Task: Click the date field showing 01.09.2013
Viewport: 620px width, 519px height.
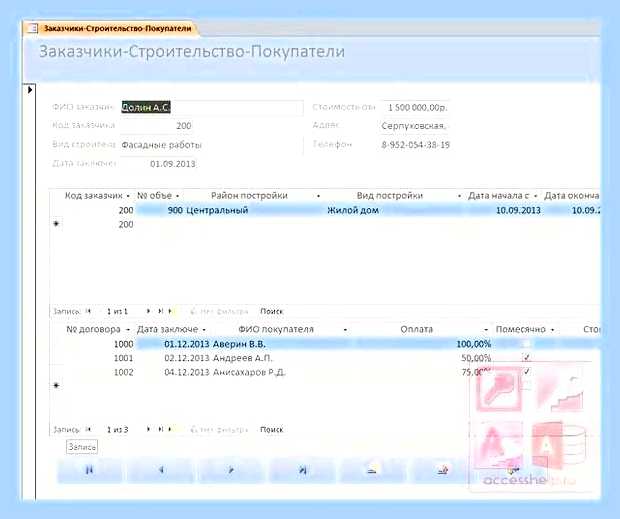Action: pyautogui.click(x=158, y=164)
